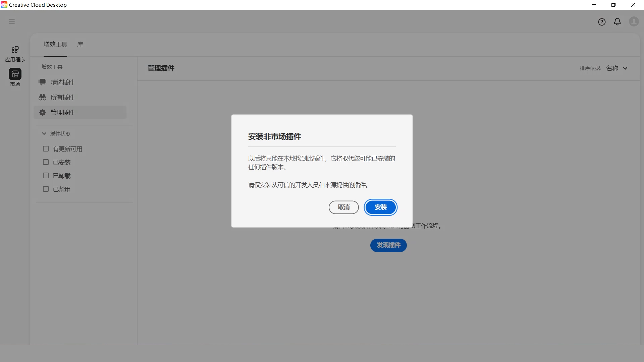Switch to the 库 tab
This screenshot has height=362, width=644.
pyautogui.click(x=79, y=45)
